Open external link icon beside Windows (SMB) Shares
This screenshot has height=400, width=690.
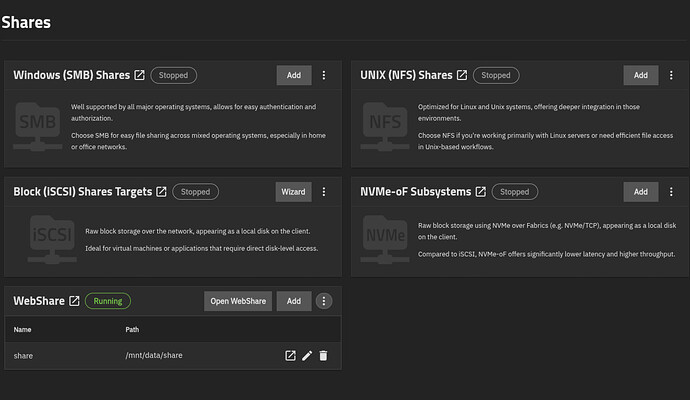[140, 75]
